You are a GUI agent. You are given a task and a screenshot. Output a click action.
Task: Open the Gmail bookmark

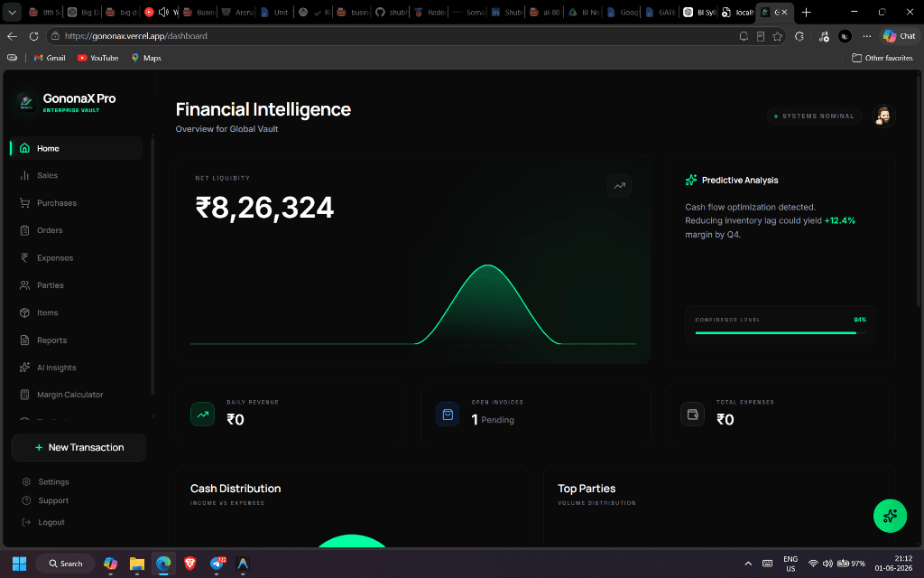50,58
